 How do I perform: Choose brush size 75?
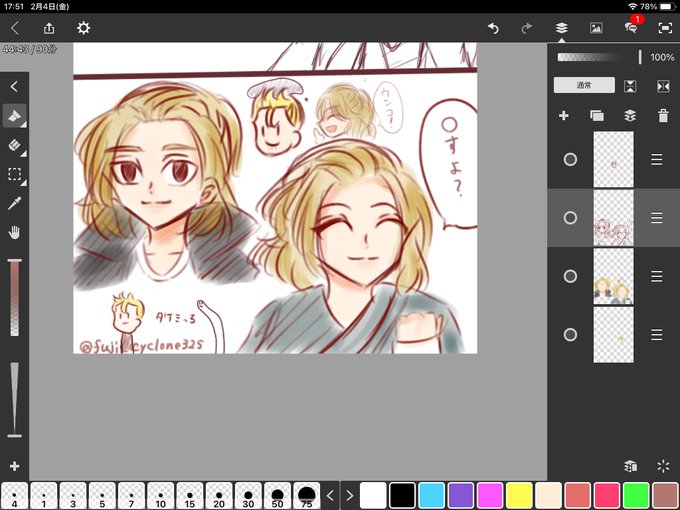point(307,496)
